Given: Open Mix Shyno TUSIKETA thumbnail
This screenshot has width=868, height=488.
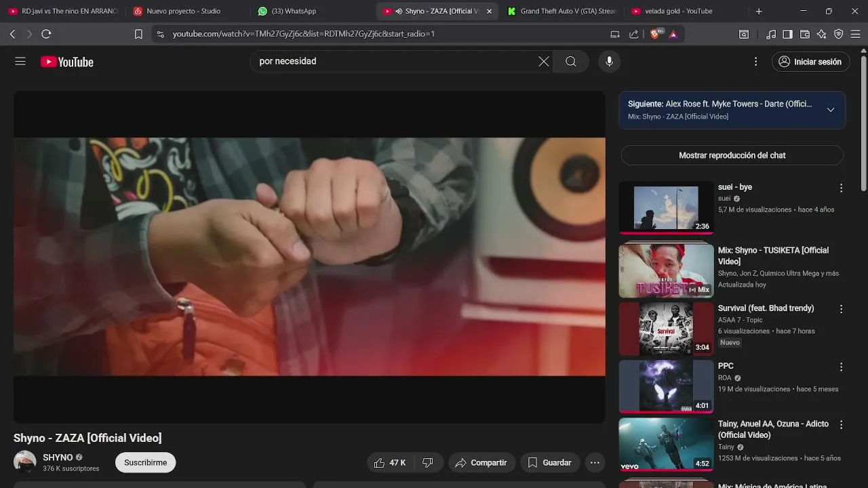Looking at the screenshot, I should pyautogui.click(x=666, y=271).
